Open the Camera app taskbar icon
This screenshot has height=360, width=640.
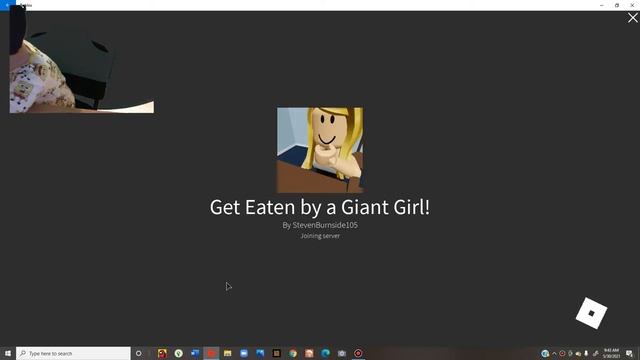pos(342,353)
